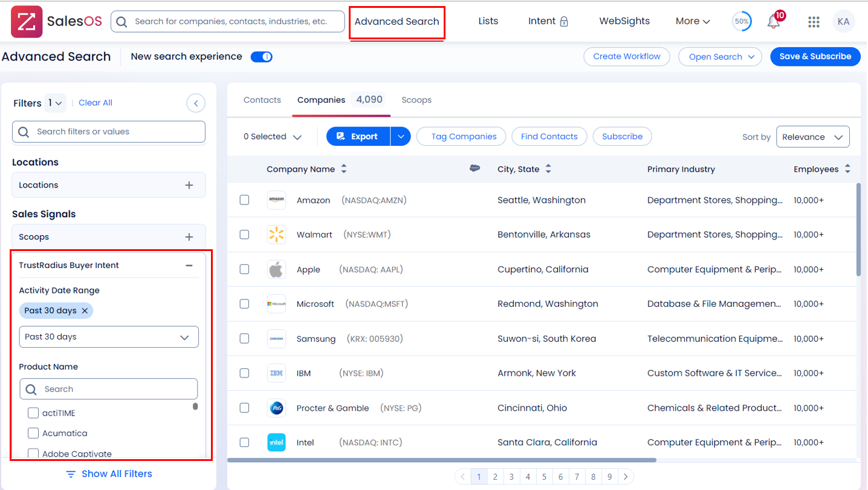This screenshot has width=868, height=490.
Task: Open the 0 Selected dropdown
Action: (x=272, y=137)
